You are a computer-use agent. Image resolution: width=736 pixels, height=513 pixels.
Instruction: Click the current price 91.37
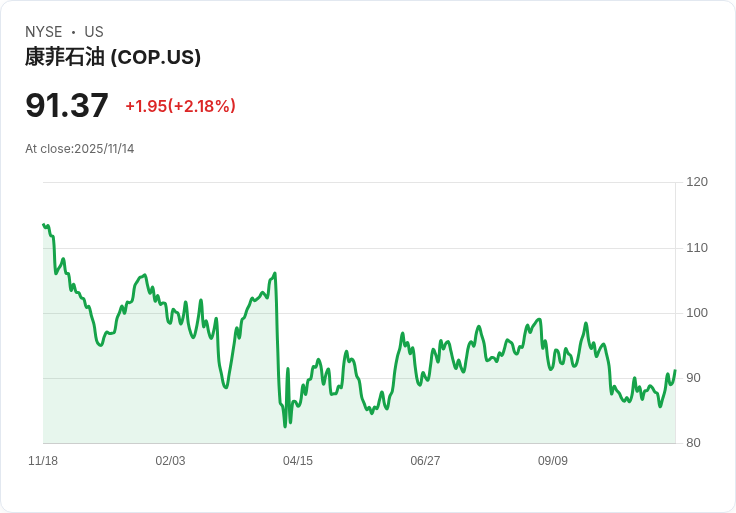67,105
